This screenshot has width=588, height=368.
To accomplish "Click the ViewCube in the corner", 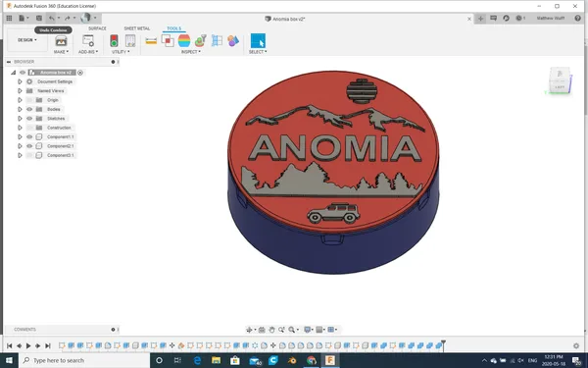I will tap(560, 80).
